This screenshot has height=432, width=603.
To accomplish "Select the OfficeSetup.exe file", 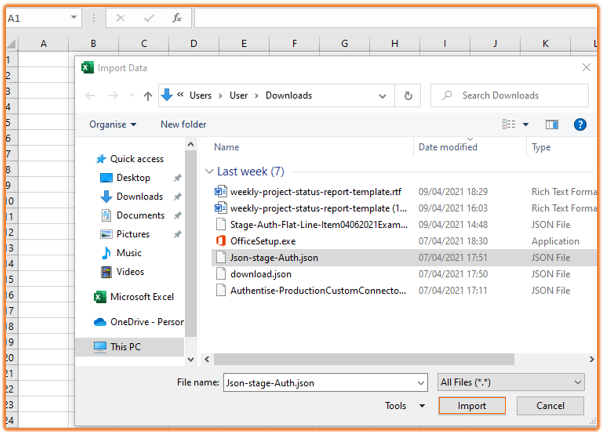I will pos(262,241).
